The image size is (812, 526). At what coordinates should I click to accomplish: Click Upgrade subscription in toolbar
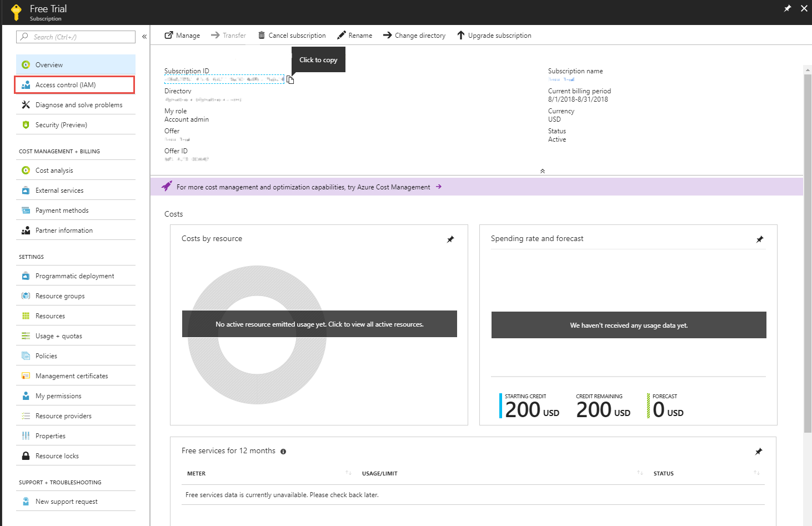pyautogui.click(x=494, y=36)
